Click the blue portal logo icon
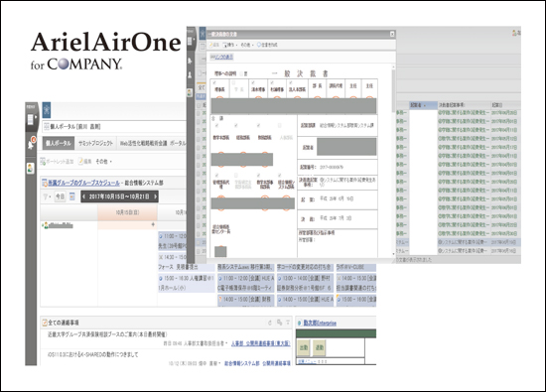This screenshot has width=546, height=392. click(x=47, y=110)
